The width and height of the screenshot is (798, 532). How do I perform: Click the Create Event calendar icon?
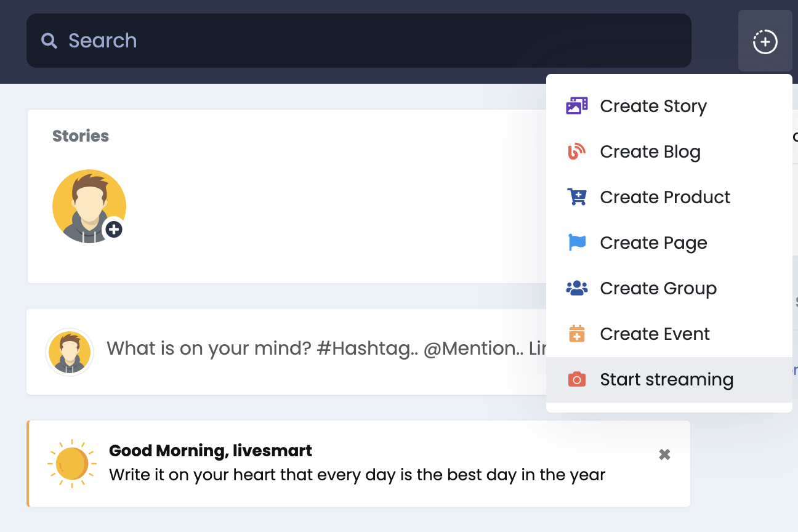click(577, 334)
